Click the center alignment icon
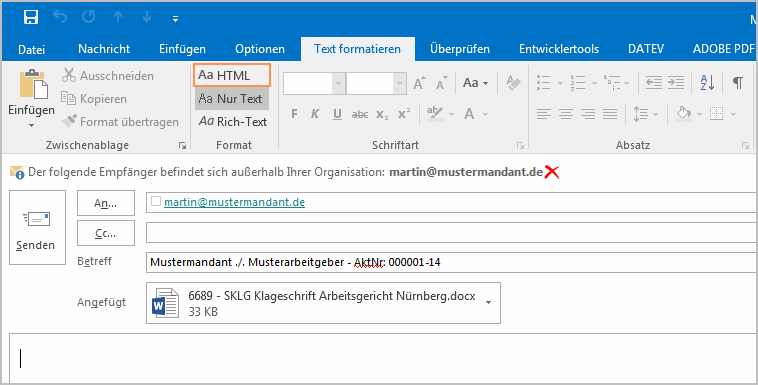The image size is (758, 385). click(566, 114)
